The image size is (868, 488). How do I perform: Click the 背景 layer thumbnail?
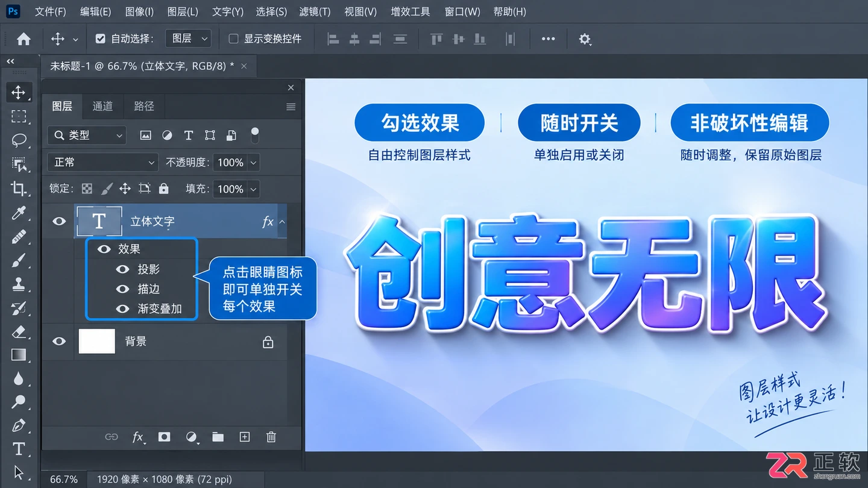tap(96, 342)
